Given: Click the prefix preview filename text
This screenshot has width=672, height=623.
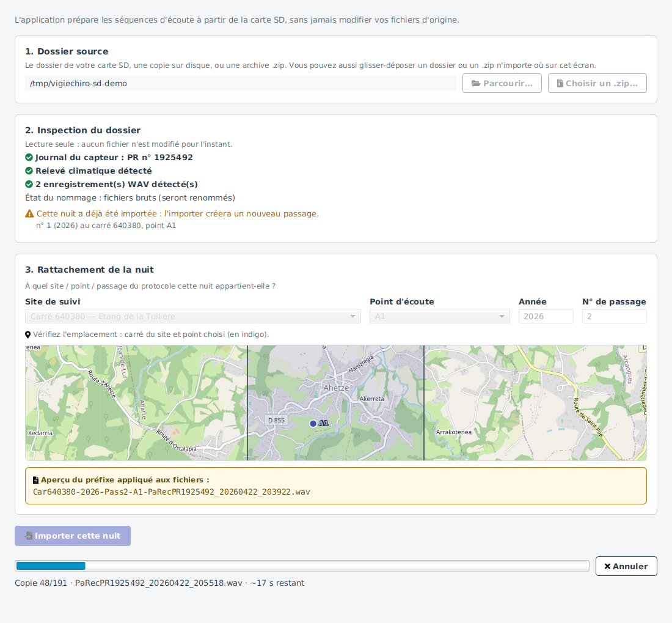Looking at the screenshot, I should (172, 492).
